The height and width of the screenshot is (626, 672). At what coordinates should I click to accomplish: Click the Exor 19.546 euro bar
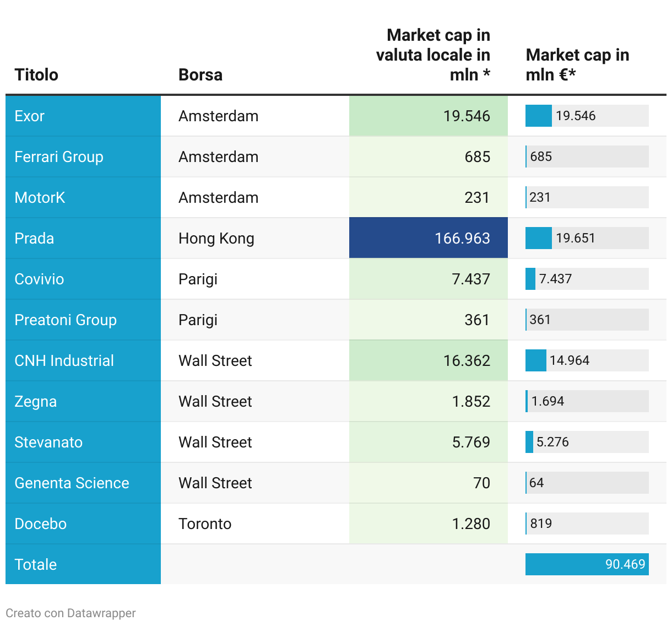[x=587, y=116]
